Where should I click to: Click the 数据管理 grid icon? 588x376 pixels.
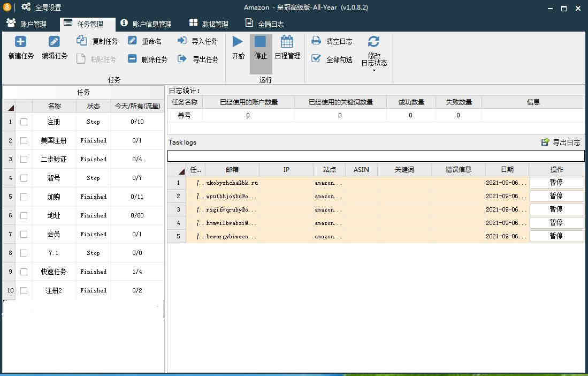click(193, 22)
